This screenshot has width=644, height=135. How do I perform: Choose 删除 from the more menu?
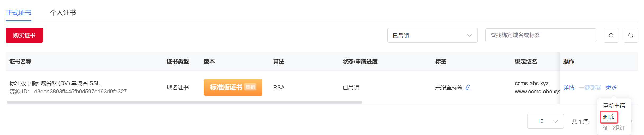tap(609, 117)
